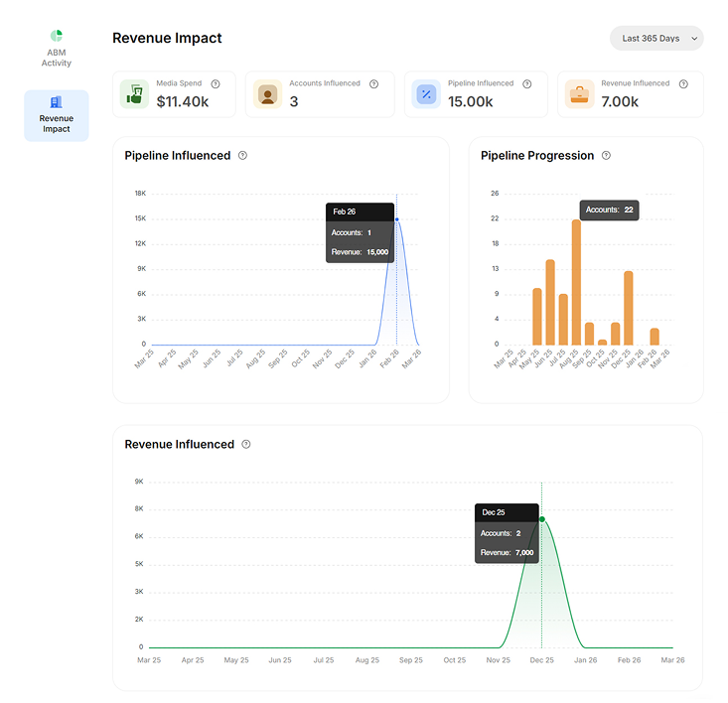Click Mar 25 label on Revenue Influenced axis

point(149,660)
